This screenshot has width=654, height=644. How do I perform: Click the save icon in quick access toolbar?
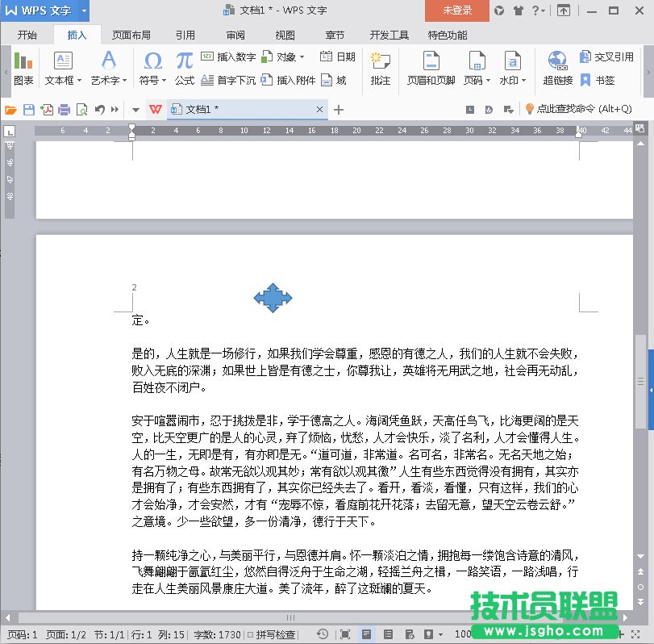(29, 110)
